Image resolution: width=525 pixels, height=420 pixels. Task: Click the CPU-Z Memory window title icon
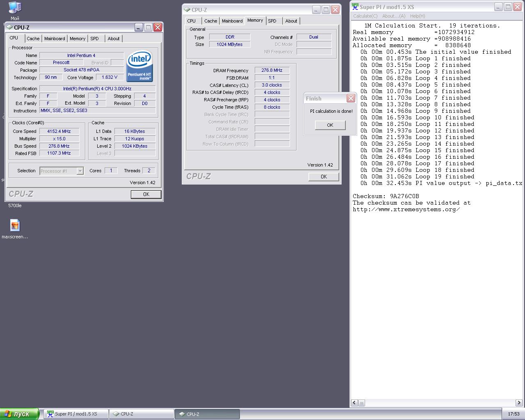pos(187,10)
